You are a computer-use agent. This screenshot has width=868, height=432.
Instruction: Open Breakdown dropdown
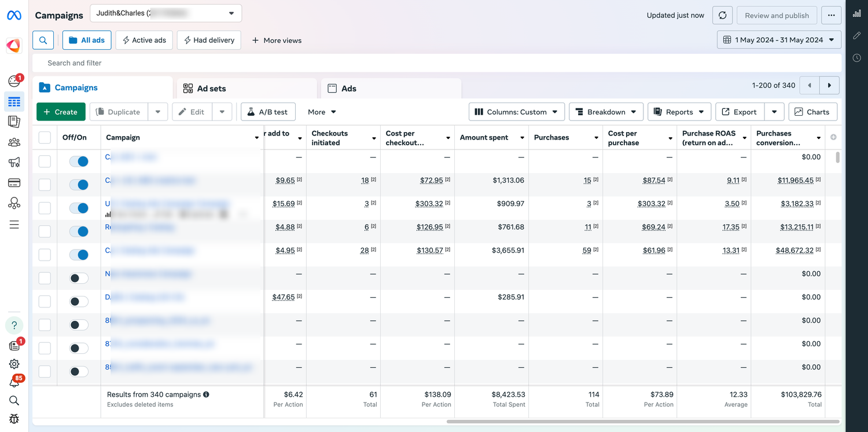click(x=606, y=112)
